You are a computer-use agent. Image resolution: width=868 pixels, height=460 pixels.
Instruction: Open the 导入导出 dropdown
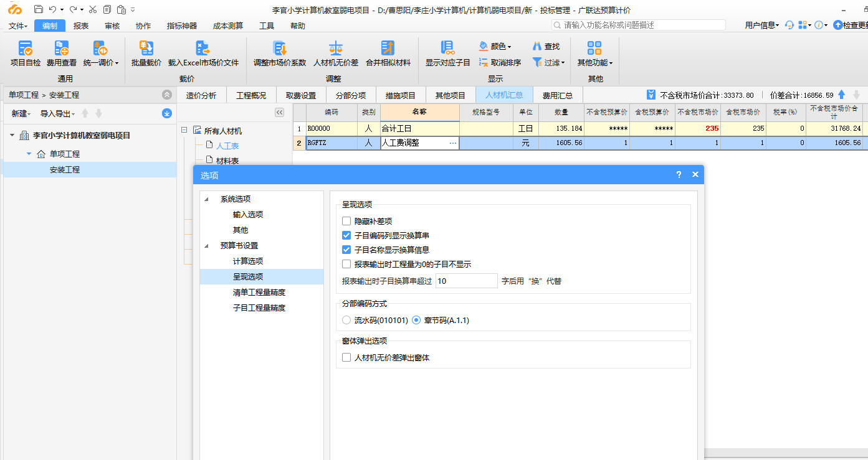point(57,113)
